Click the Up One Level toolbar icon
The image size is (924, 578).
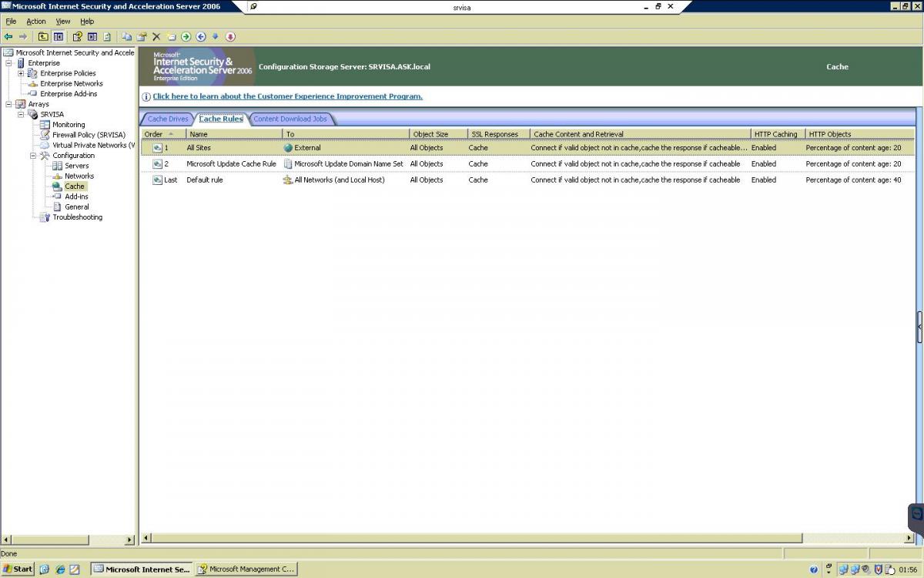click(x=43, y=36)
